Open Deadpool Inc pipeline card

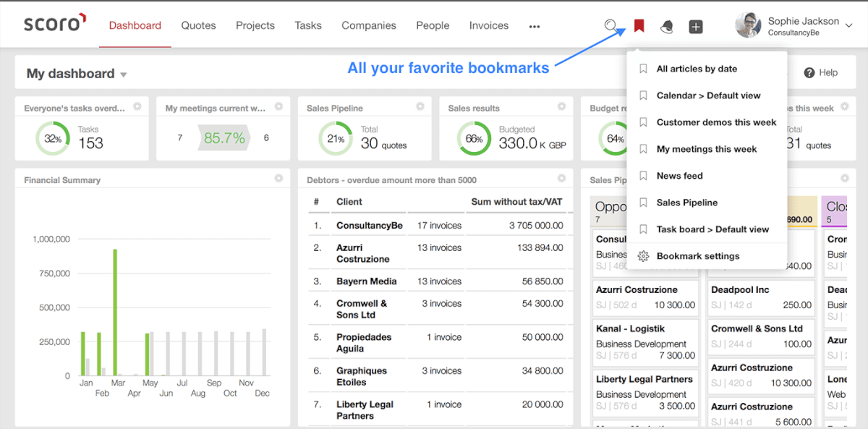pyautogui.click(x=761, y=297)
